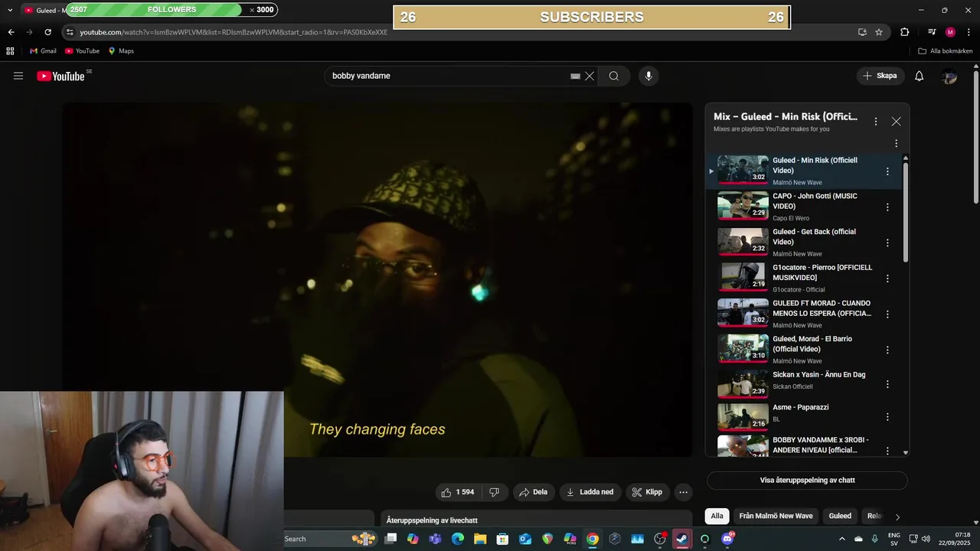Bookmark this page with the star
The image size is (980, 551).
click(x=879, y=32)
